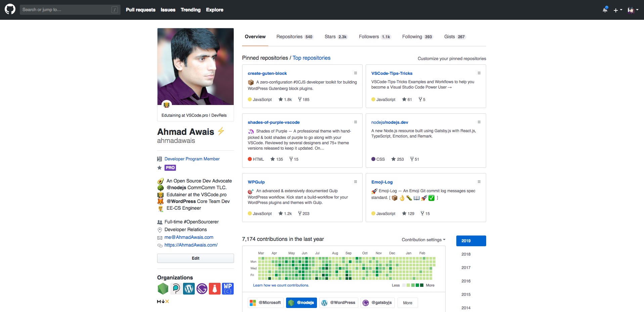Grab the reorder handle on WPGulp card

point(356,181)
